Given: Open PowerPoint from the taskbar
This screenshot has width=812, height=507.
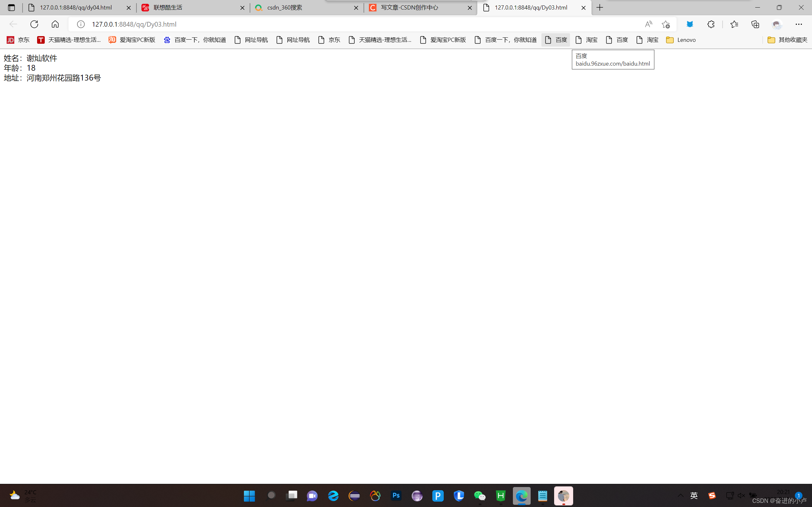Looking at the screenshot, I should (438, 496).
